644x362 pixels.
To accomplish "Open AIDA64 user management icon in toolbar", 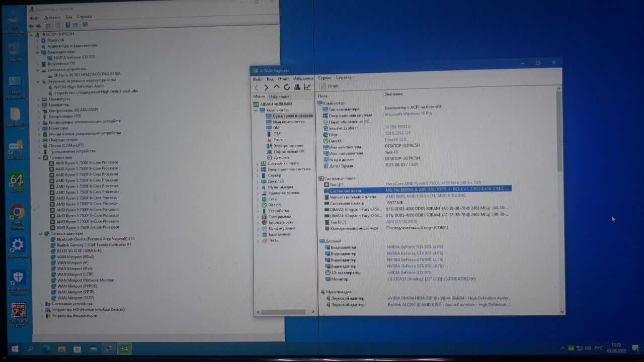I will (x=297, y=87).
